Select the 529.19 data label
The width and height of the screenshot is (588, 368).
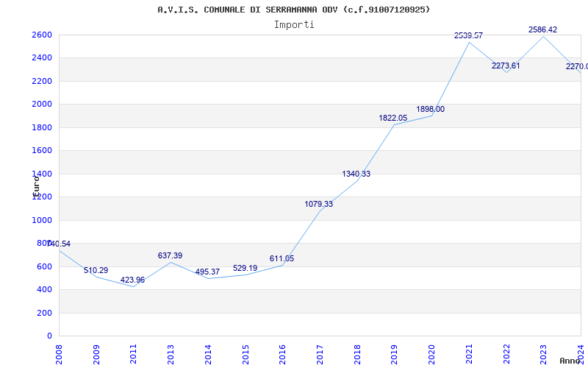[245, 268]
